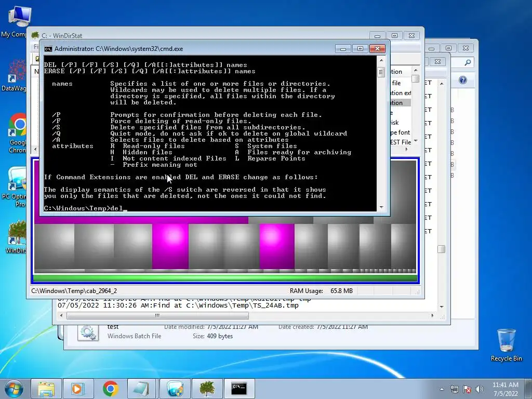Select the highlighted 'tion' row in extension list
This screenshot has height=399, width=532.
click(x=401, y=102)
